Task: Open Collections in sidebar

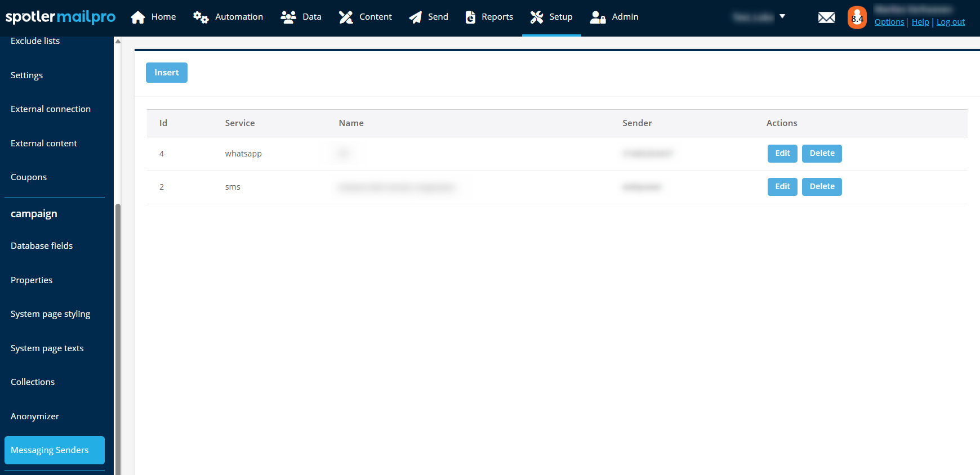Action: coord(33,382)
